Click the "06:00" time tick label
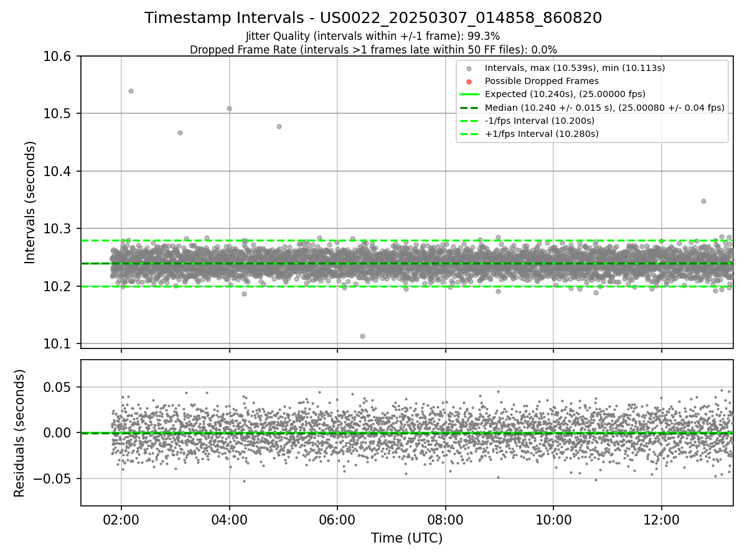This screenshot has width=747, height=560. pos(337,520)
